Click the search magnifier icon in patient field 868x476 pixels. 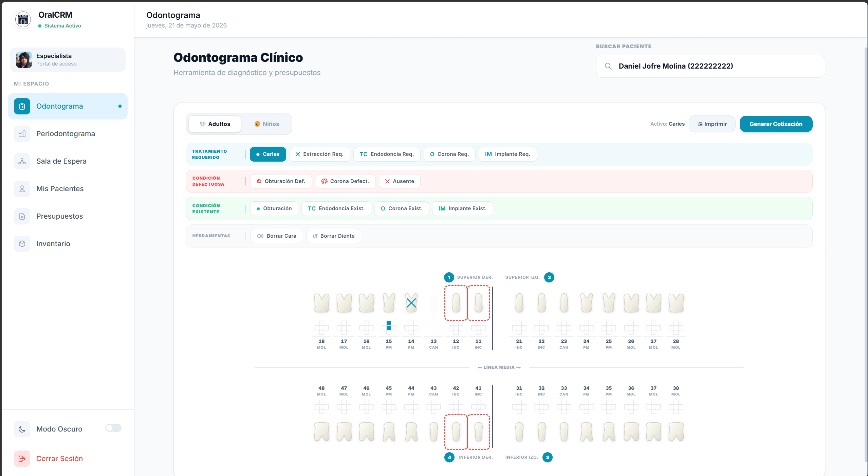[x=608, y=66]
